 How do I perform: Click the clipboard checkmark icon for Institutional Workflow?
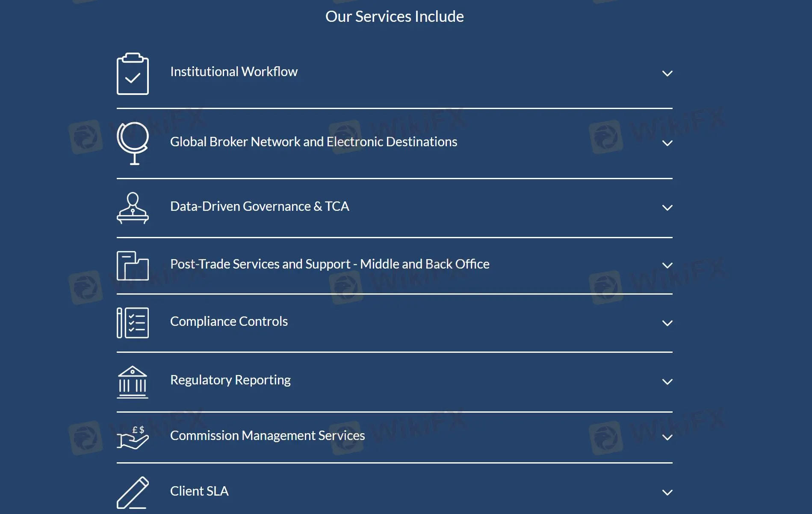pos(133,74)
